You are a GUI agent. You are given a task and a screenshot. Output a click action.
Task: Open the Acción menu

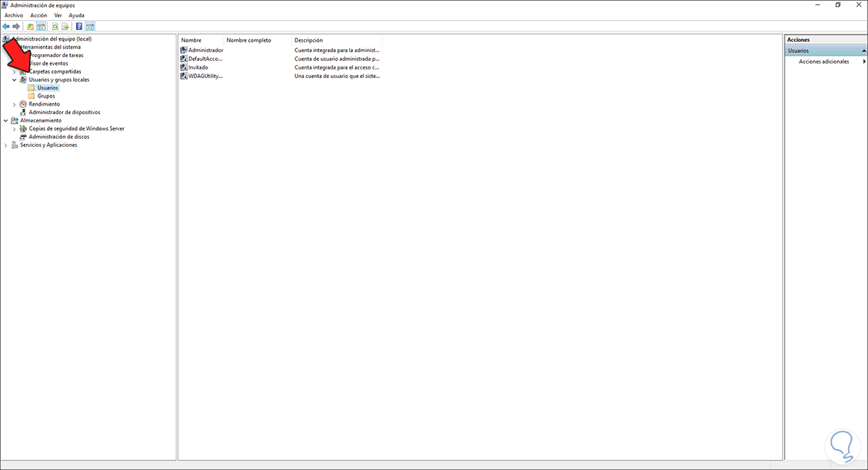point(38,15)
